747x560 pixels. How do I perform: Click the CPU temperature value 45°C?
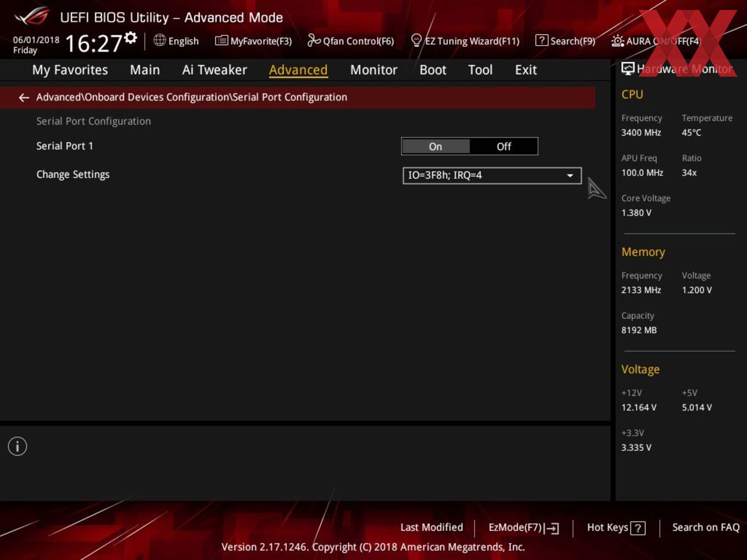click(x=692, y=132)
